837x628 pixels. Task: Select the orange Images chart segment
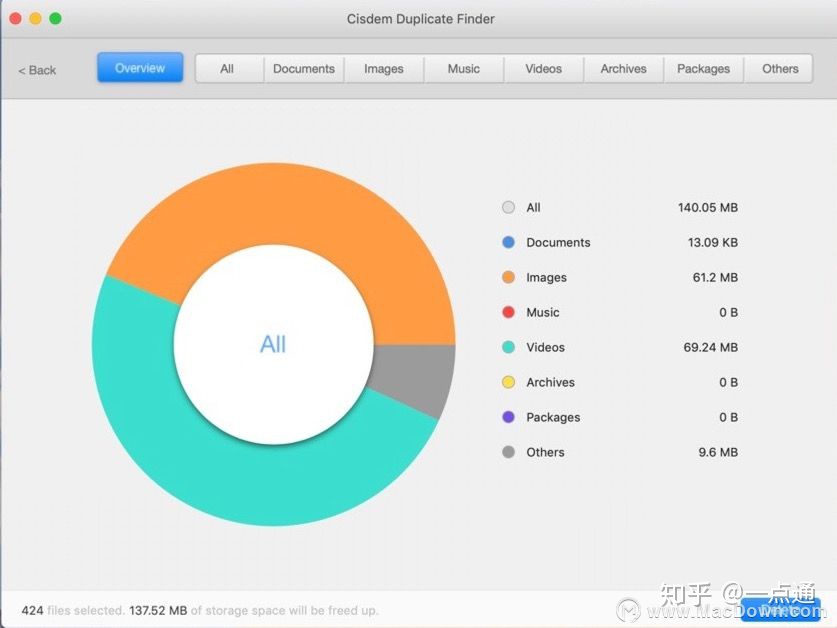coord(299,206)
